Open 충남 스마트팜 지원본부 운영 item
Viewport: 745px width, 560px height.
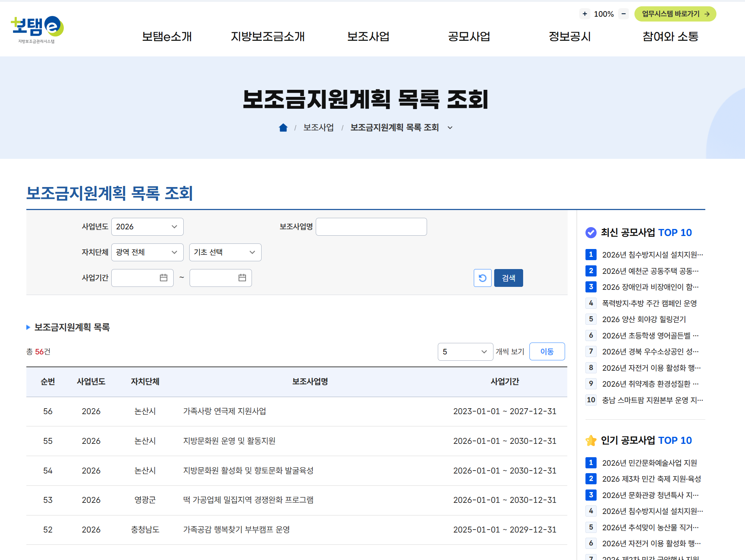(x=653, y=400)
